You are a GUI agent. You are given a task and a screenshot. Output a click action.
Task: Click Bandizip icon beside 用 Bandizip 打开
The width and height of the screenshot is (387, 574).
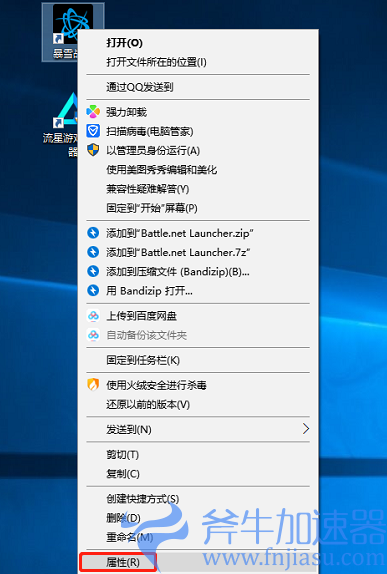(93, 291)
